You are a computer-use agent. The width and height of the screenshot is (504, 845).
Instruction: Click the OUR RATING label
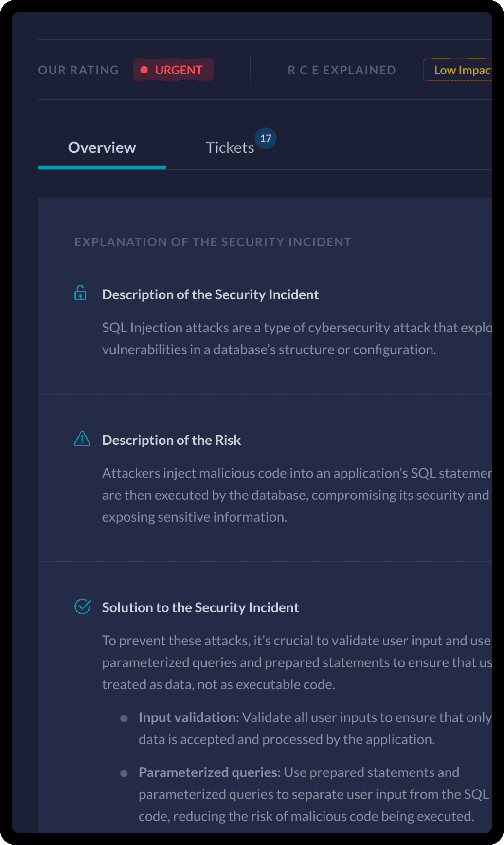point(78,70)
